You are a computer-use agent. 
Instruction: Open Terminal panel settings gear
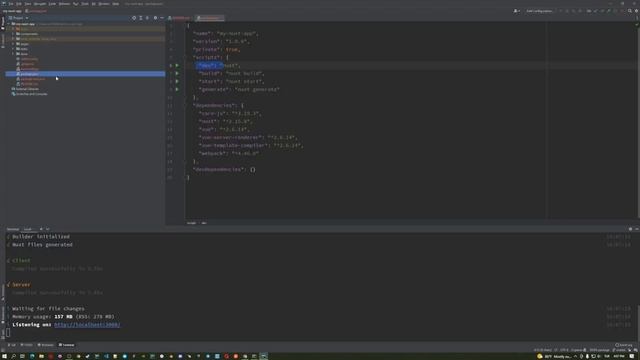(x=630, y=229)
